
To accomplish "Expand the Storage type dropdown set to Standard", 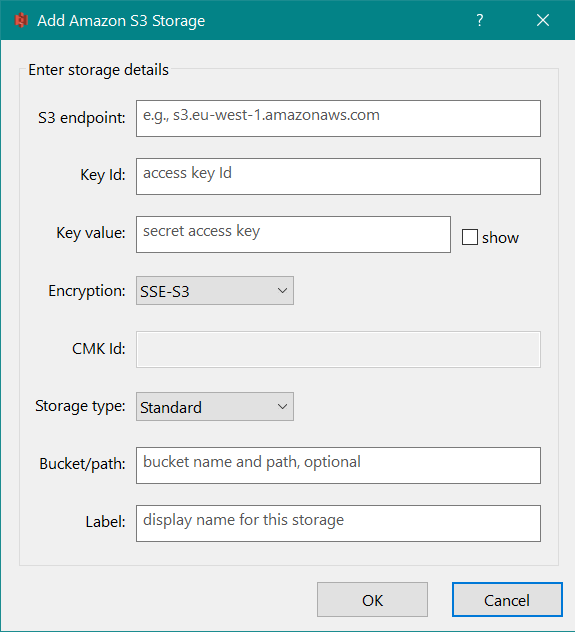I will (215, 407).
